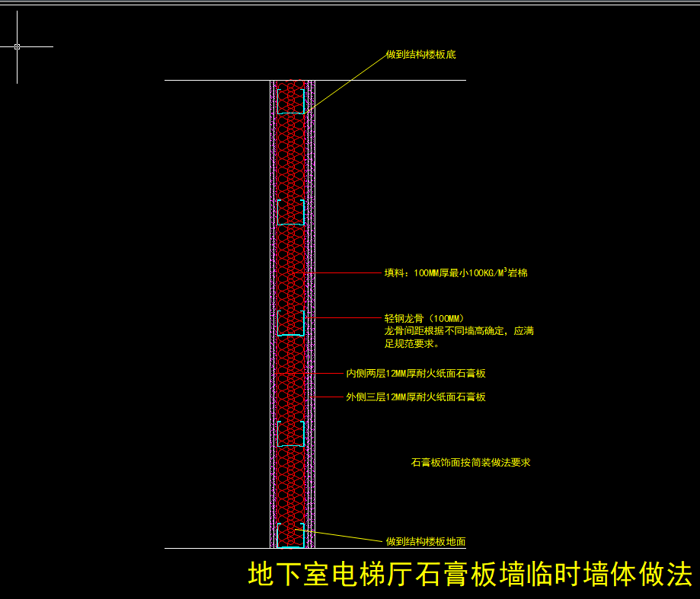700x599 pixels.
Task: Select the 内侧两层12MM厚耐火纸面石膏板 label
Action: 416,373
